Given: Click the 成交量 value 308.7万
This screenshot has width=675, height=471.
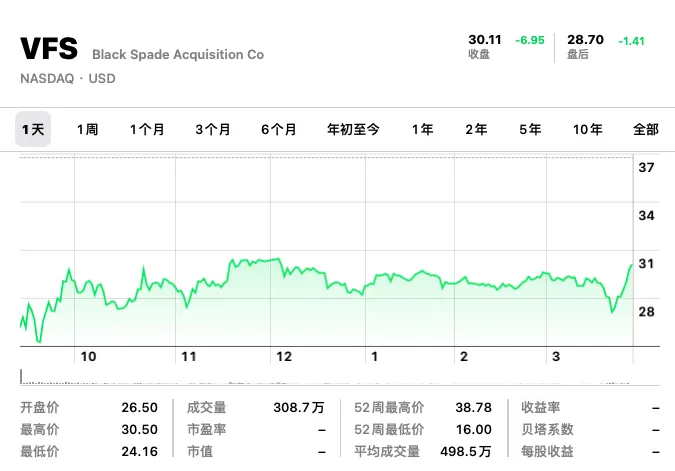Looking at the screenshot, I should pos(299,407).
